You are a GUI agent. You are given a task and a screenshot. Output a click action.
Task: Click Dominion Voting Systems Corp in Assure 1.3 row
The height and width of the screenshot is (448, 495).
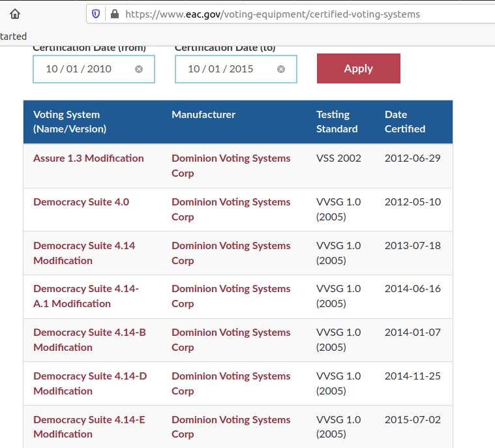[x=231, y=166]
